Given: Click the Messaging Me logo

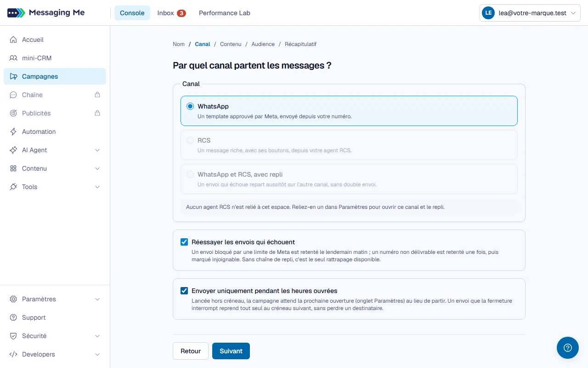Looking at the screenshot, I should tap(46, 13).
